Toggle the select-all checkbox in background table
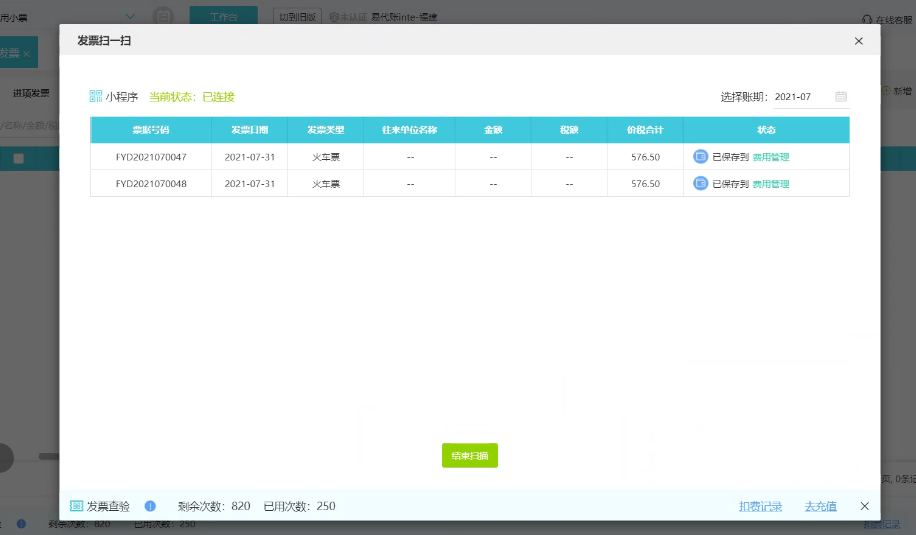The image size is (916, 535). [x=19, y=158]
